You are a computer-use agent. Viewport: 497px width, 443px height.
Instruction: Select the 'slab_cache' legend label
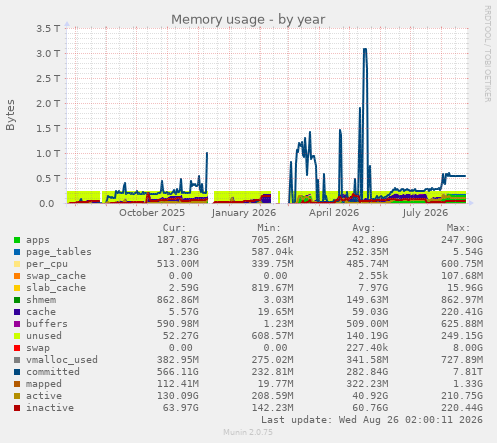pos(56,288)
